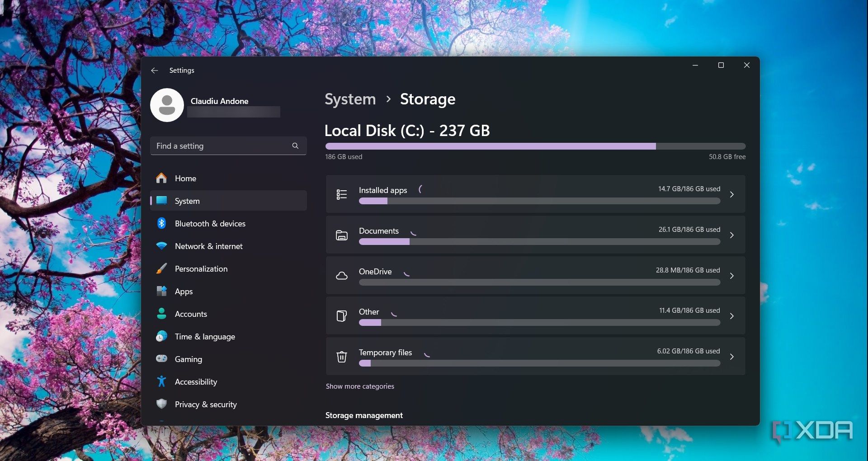Screen dimensions: 868x461
Task: Open the Home settings page label
Action: tap(185, 179)
